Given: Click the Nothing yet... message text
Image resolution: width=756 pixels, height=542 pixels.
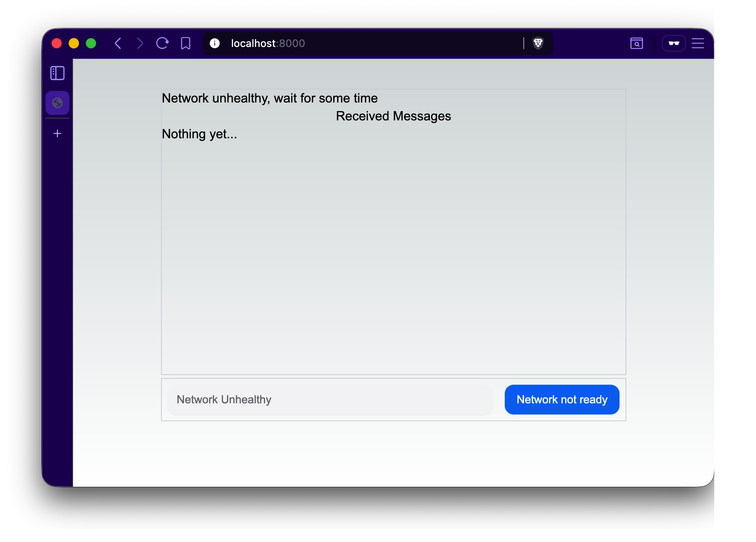Looking at the screenshot, I should point(199,134).
